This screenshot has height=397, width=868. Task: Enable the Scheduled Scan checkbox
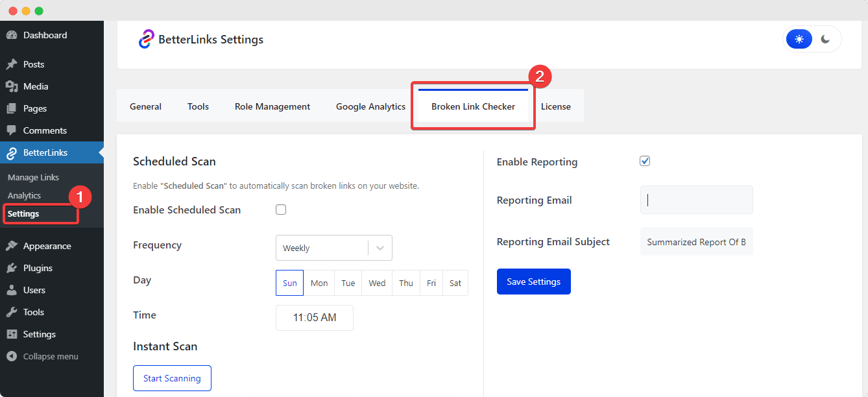click(281, 209)
